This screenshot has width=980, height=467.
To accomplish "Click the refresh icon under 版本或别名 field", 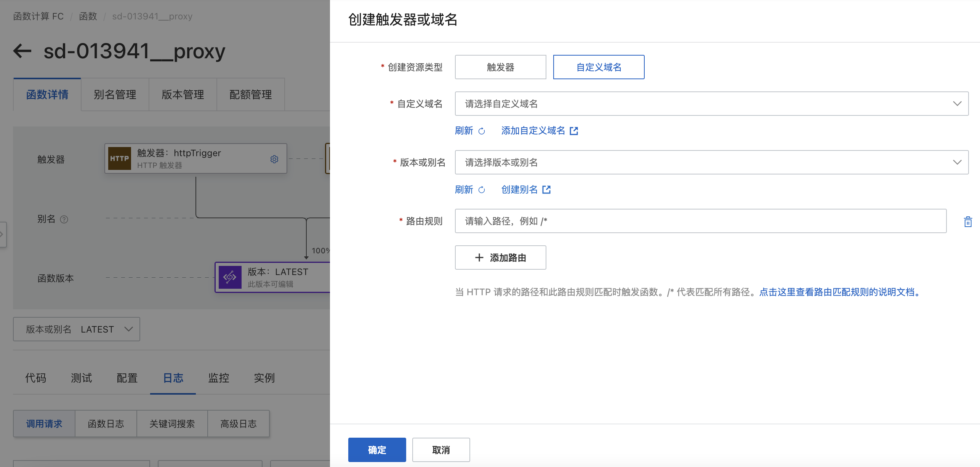I will (x=482, y=190).
